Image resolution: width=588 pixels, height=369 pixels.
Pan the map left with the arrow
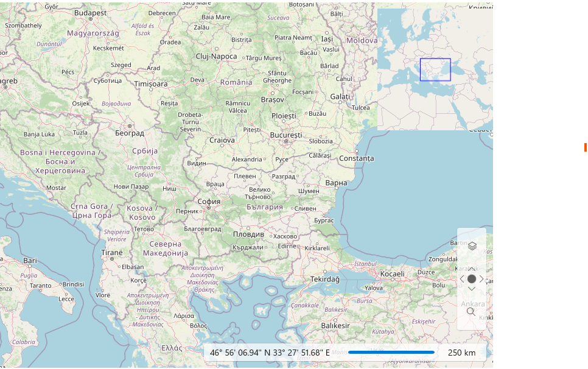click(462, 279)
